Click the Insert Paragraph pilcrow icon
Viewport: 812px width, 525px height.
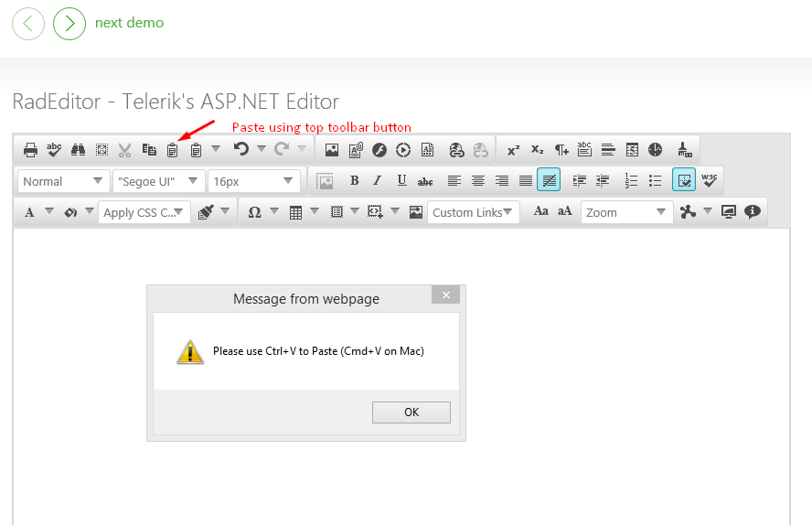tap(561, 150)
